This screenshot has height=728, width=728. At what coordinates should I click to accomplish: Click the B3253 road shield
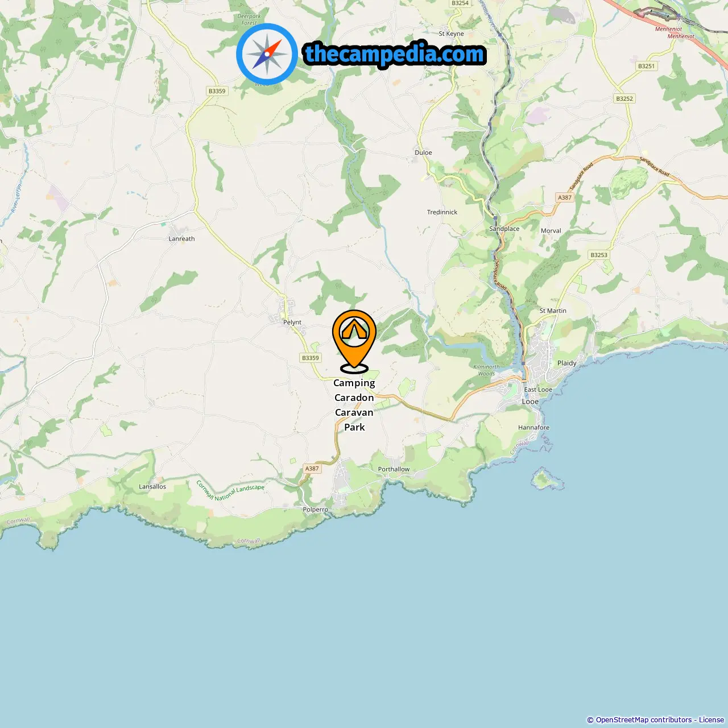coord(599,255)
